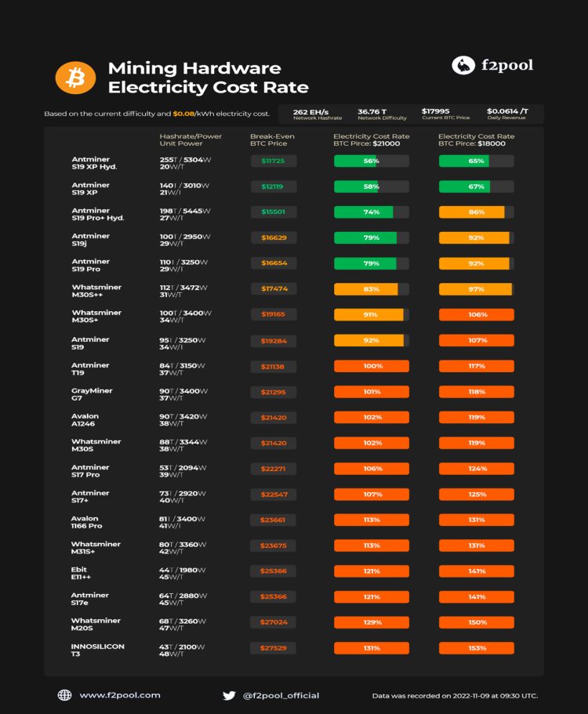The width and height of the screenshot is (588, 714).
Task: Click the 153% cost rate bar
Action: coord(476,648)
